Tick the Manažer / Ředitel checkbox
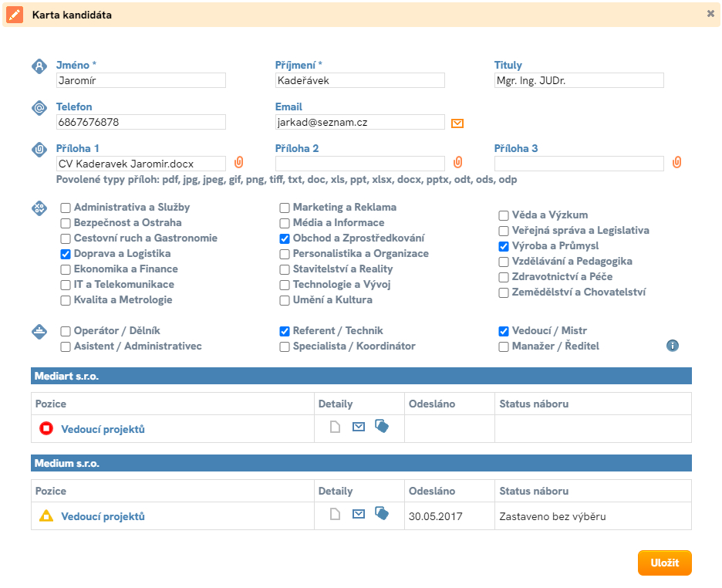 point(504,346)
